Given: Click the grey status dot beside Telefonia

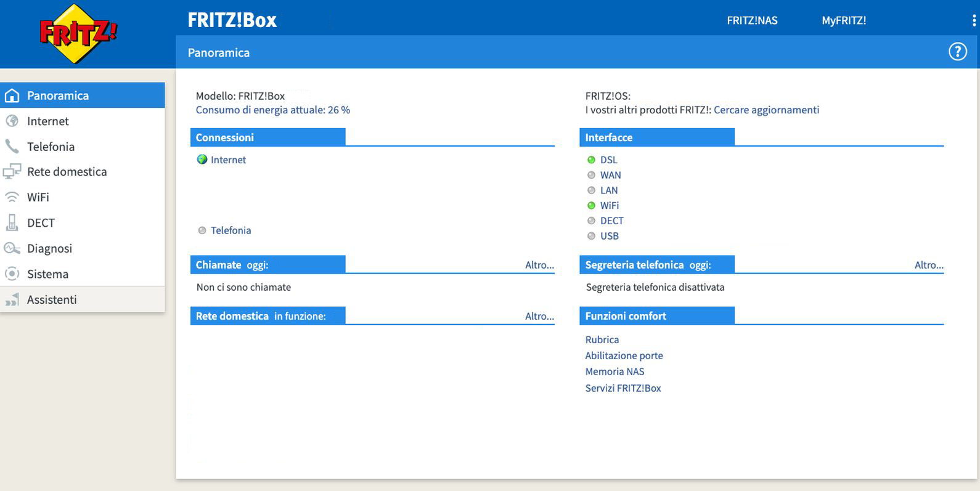Looking at the screenshot, I should pyautogui.click(x=202, y=230).
